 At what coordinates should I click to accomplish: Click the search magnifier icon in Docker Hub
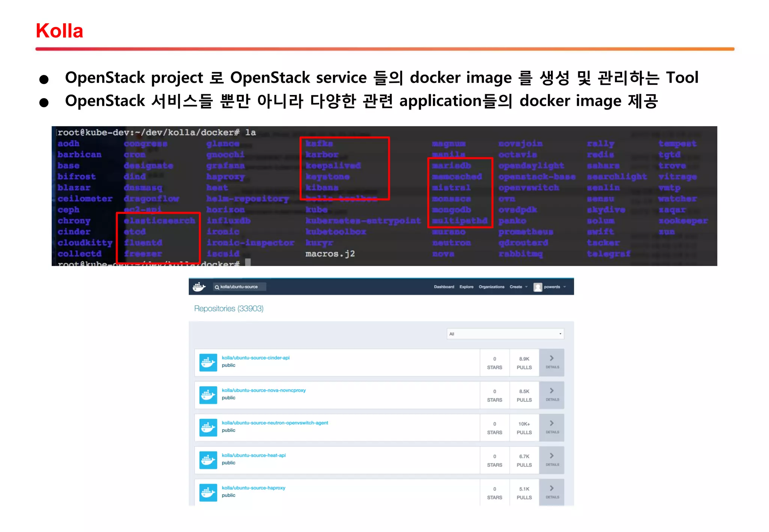point(217,287)
